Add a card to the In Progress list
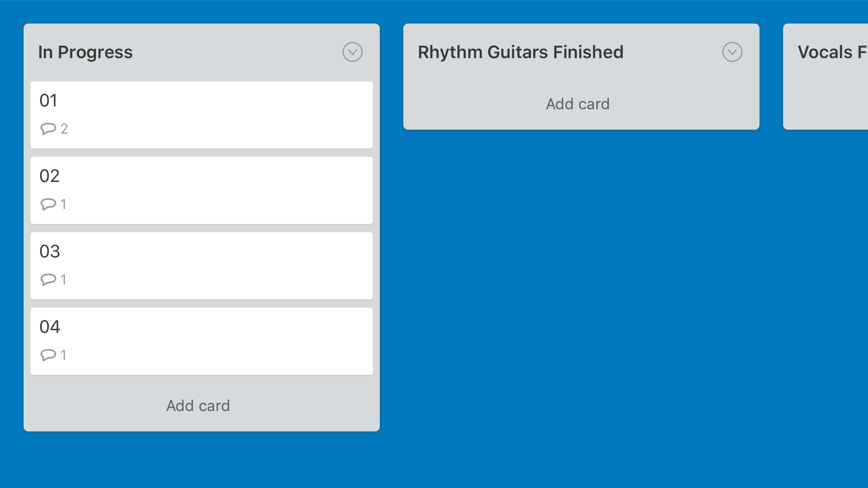This screenshot has width=868, height=488. [198, 405]
